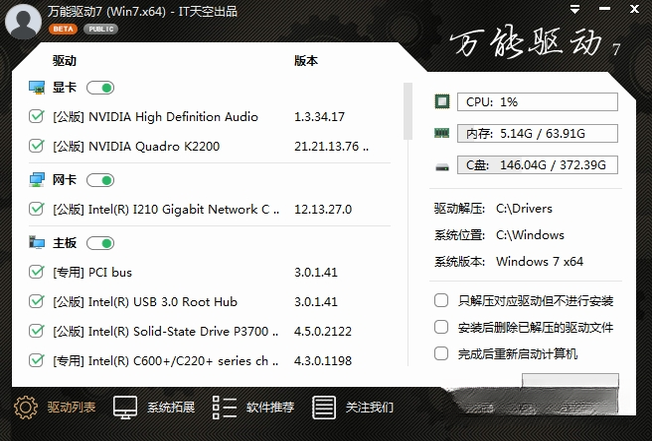Click the C:\Drivers extraction path
The height and width of the screenshot is (441, 652).
pos(524,208)
